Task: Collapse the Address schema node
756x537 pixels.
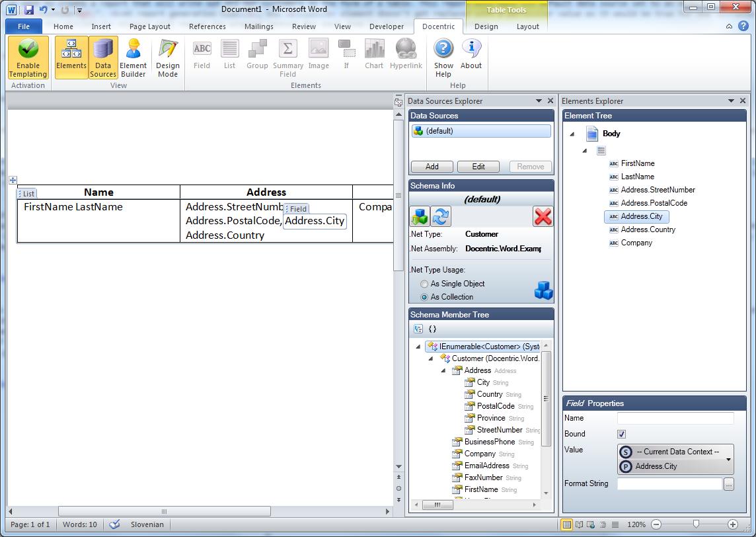Action: [443, 370]
